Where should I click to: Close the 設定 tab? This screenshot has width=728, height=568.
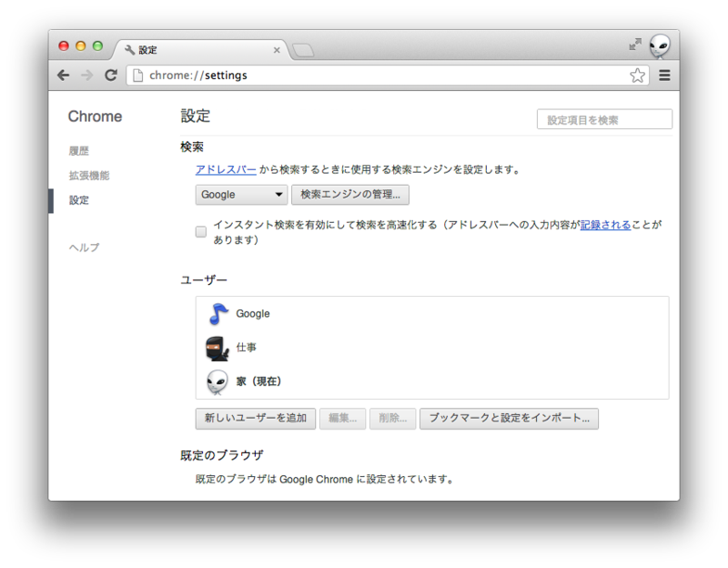click(x=277, y=50)
